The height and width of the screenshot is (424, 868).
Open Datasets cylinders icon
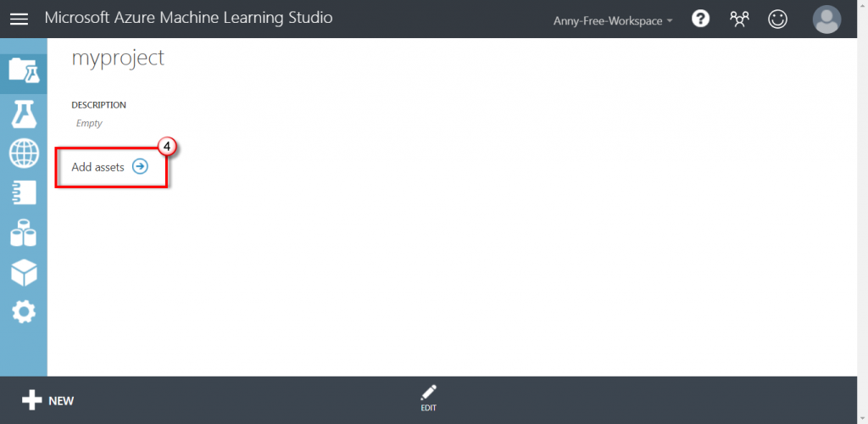pyautogui.click(x=23, y=232)
